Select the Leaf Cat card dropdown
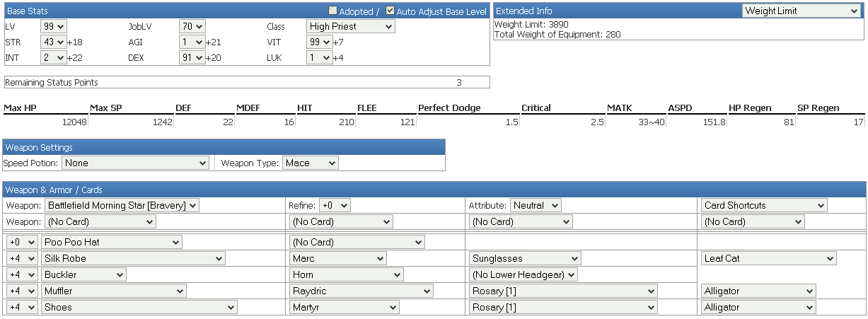 tap(769, 258)
